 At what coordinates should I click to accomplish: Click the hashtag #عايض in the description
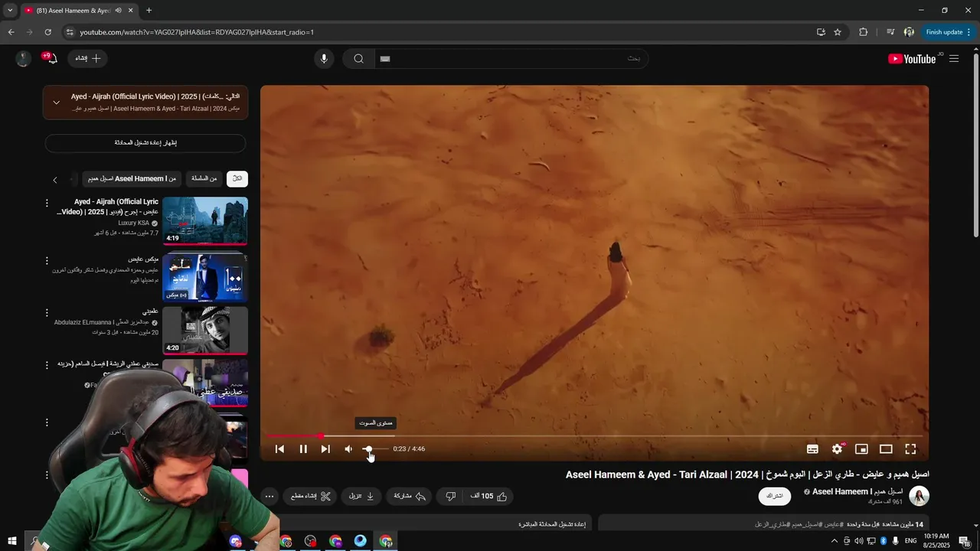[x=831, y=524]
